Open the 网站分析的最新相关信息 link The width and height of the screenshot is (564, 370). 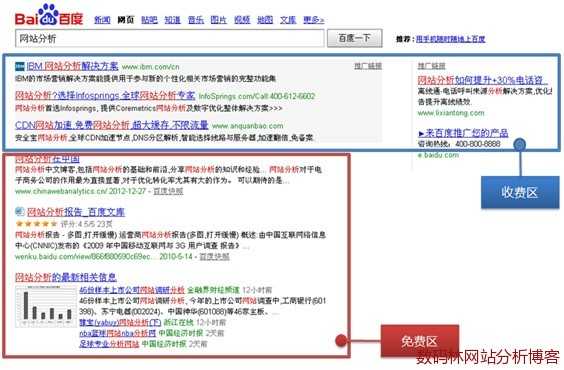pyautogui.click(x=66, y=277)
